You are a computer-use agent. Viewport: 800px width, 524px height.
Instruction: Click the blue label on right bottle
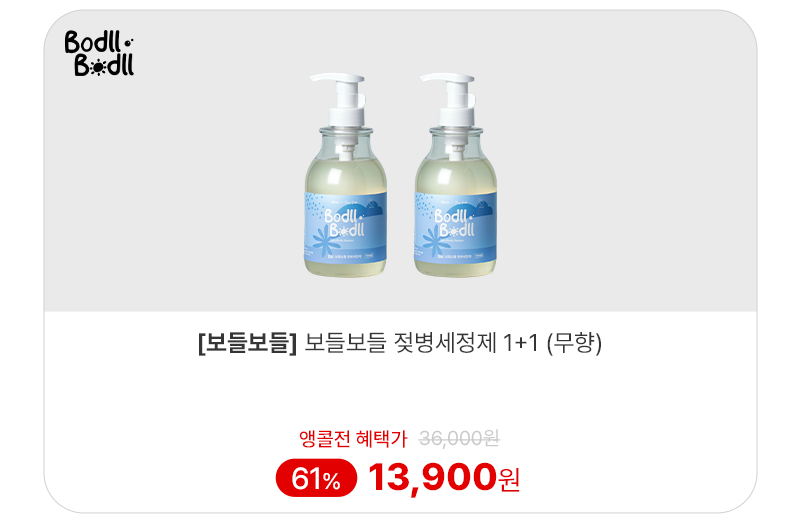456,227
